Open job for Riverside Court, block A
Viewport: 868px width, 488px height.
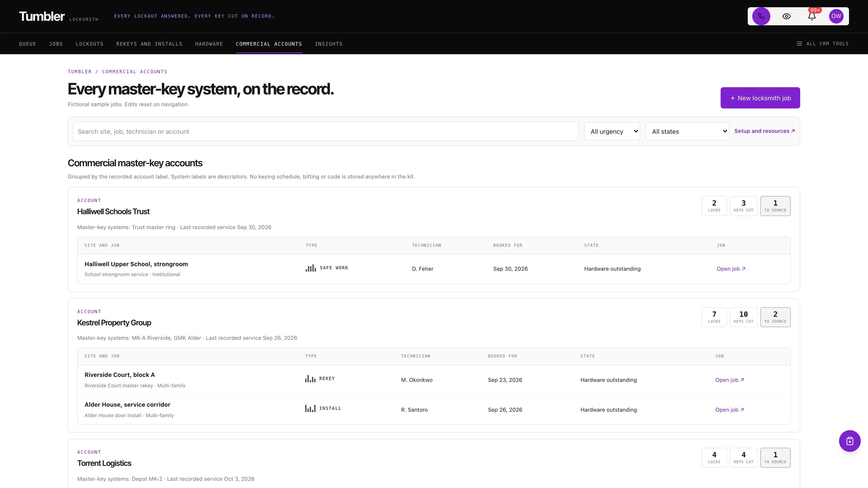point(729,380)
